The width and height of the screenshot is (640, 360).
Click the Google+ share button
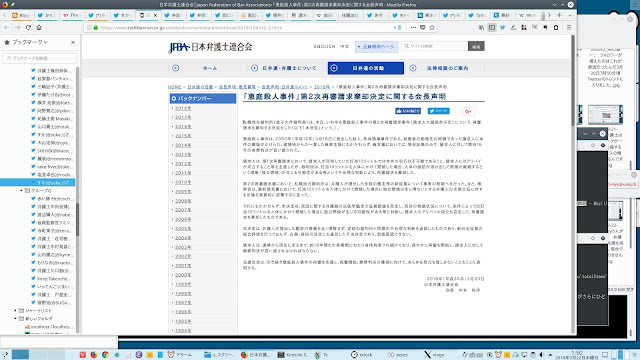pos(469,111)
